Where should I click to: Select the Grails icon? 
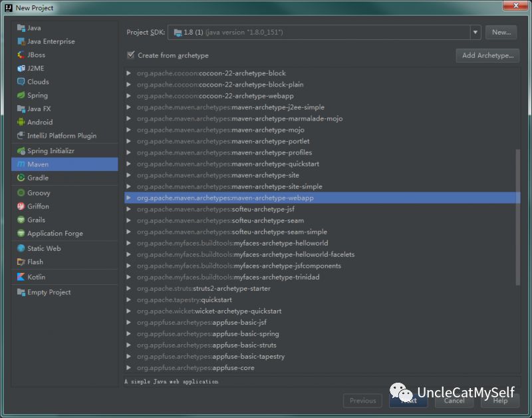click(21, 220)
